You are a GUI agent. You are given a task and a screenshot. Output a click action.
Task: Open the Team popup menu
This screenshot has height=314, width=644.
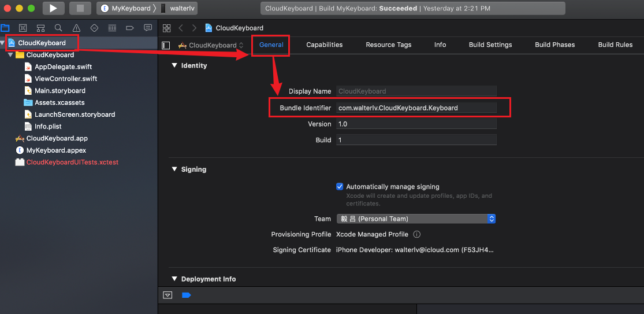416,219
